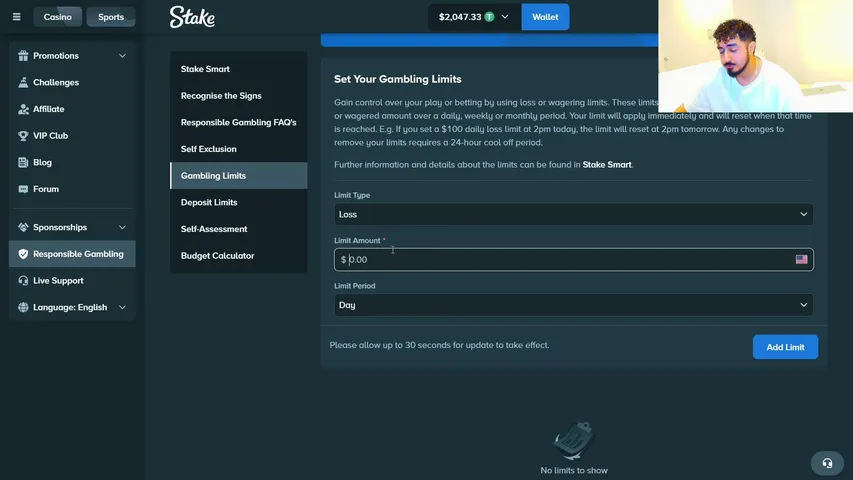Click the 'No limits to show' text
Image resolution: width=853 pixels, height=480 pixels.
[x=574, y=470]
